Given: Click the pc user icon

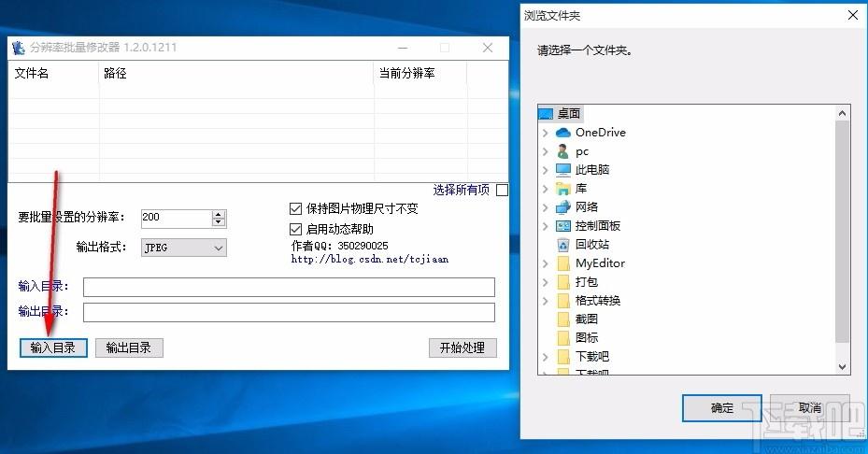Looking at the screenshot, I should click(563, 151).
